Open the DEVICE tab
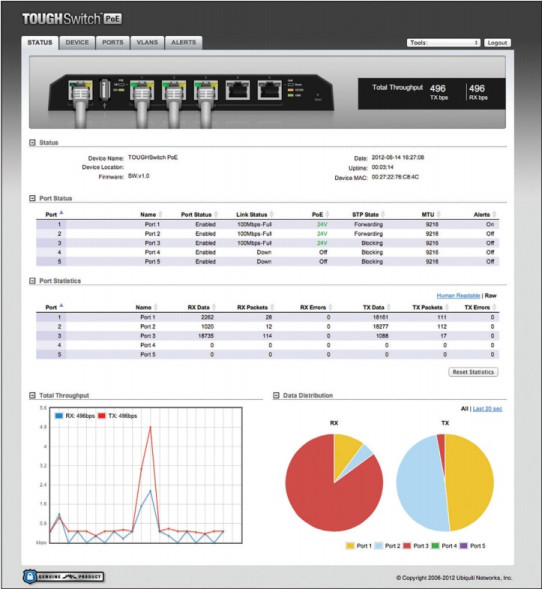Screen dimensions: 542x589 click(77, 42)
